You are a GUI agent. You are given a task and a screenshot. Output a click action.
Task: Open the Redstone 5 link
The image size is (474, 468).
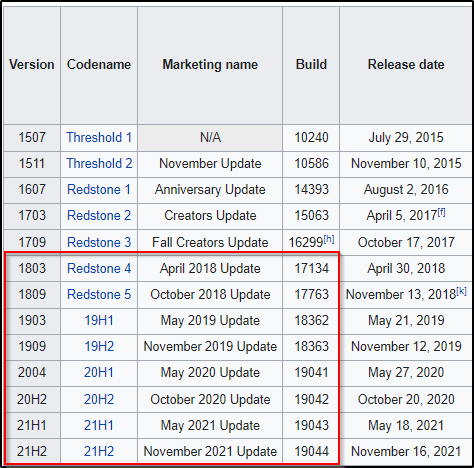pyautogui.click(x=99, y=294)
